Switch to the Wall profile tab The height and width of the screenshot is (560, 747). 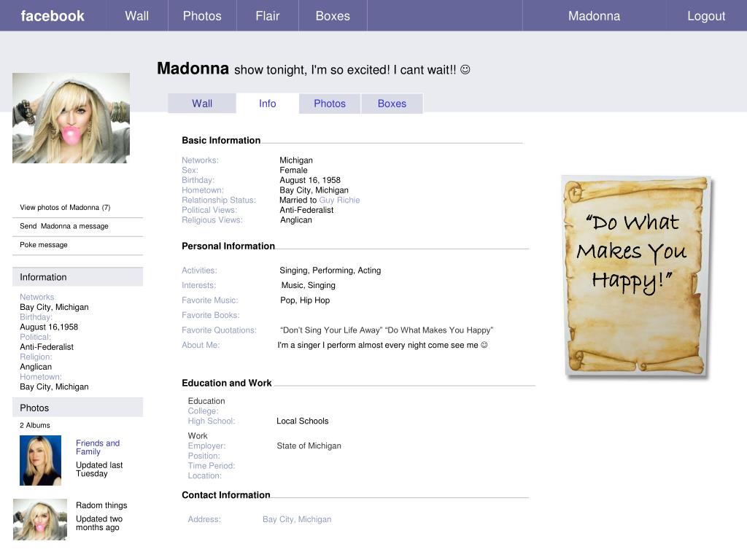202,104
